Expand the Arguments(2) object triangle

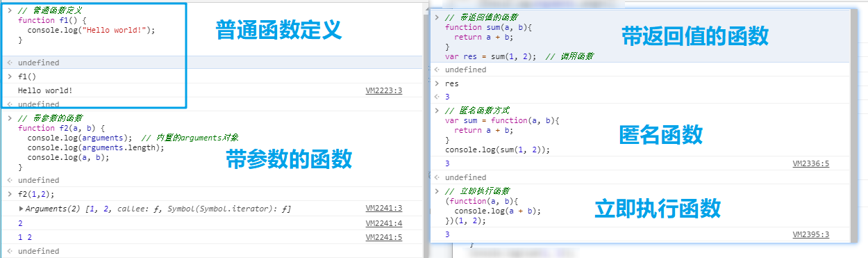point(21,209)
